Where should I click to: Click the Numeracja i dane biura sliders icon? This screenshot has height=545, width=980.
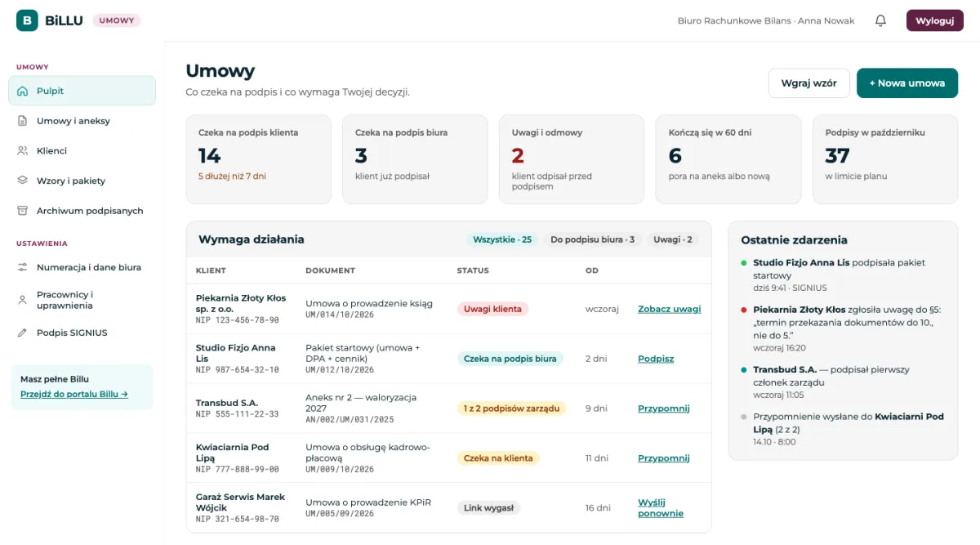22,267
